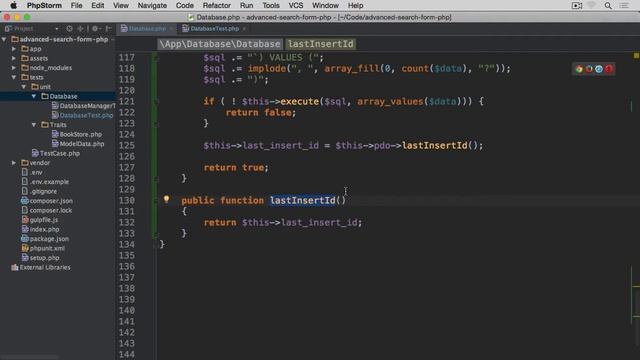Image resolution: width=640 pixels, height=360 pixels.
Task: Open the Refactor menu
Action: (216, 5)
